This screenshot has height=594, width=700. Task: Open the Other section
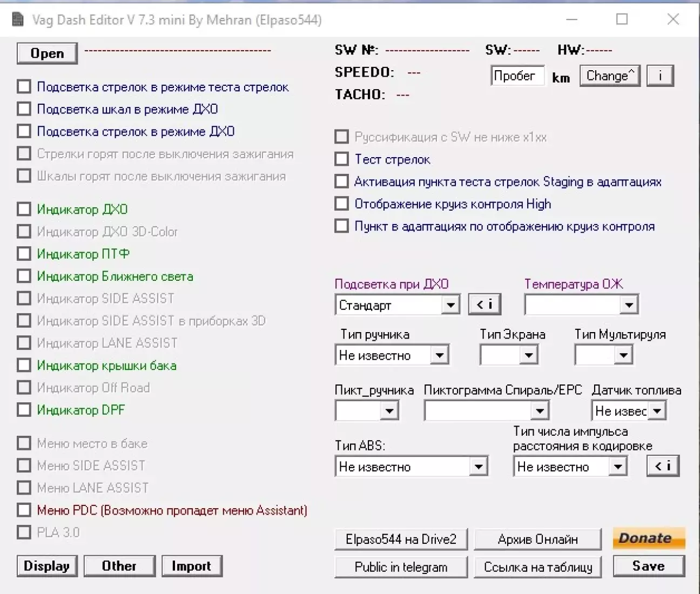coord(119,566)
